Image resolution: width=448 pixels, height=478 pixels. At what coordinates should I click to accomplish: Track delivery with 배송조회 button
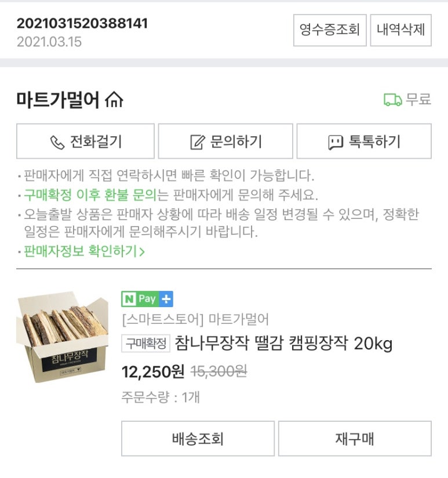pos(198,439)
